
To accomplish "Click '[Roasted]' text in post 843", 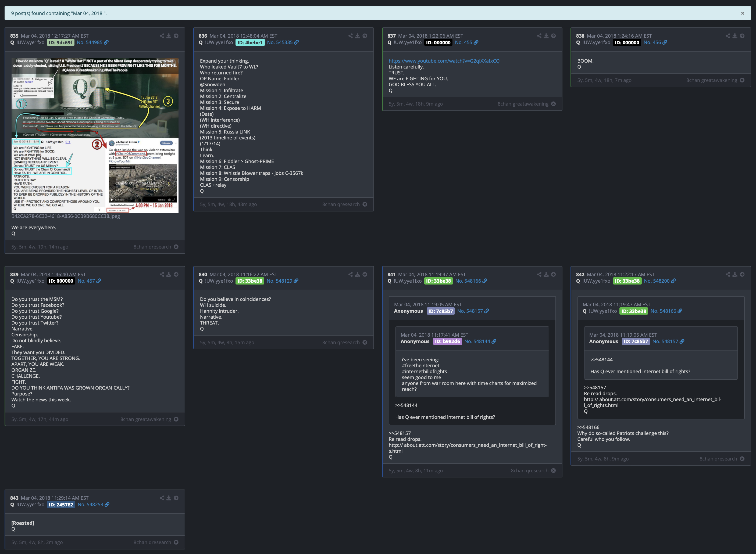I will click(23, 523).
